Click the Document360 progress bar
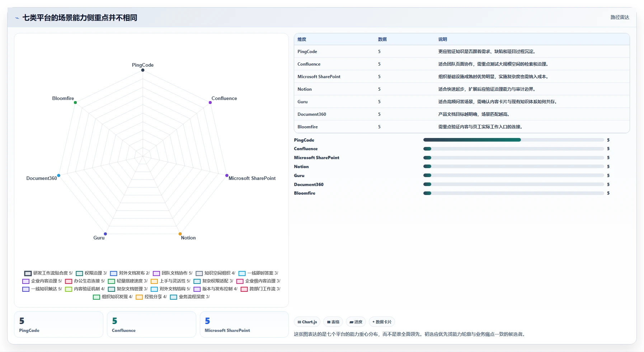The height and width of the screenshot is (352, 644). point(514,184)
